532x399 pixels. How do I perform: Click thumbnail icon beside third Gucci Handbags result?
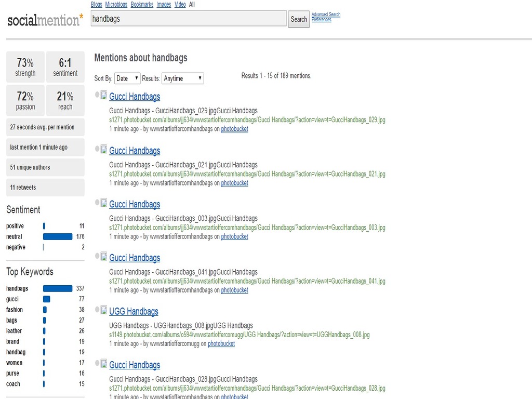click(104, 203)
